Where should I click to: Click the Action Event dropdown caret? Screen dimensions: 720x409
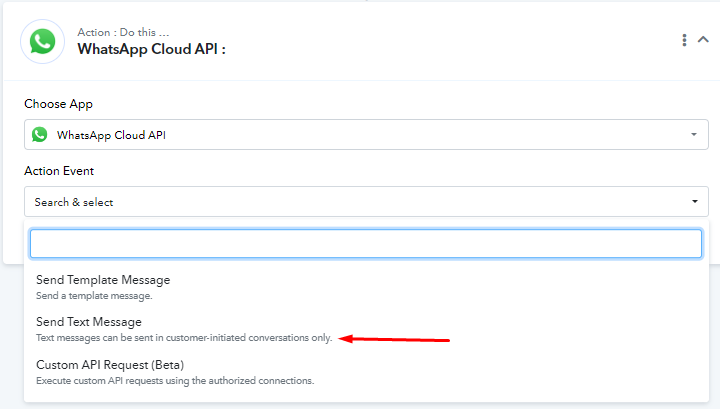(695, 202)
